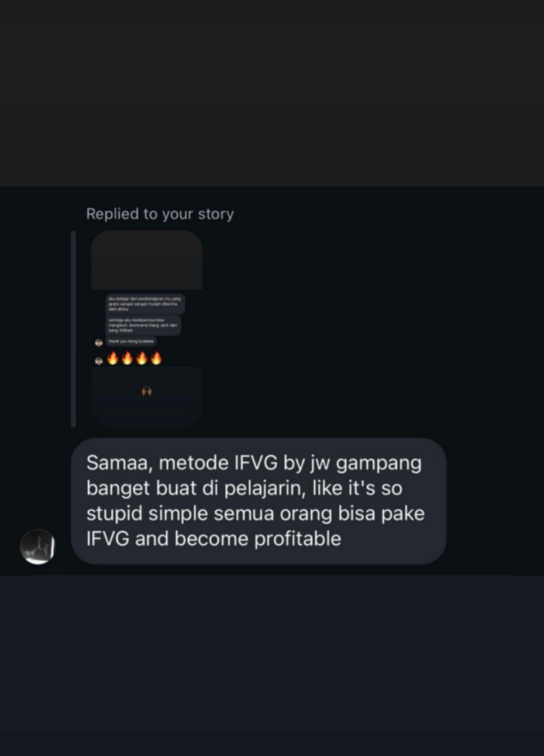Tap the third fire emoji in story preview
This screenshot has width=544, height=756.
click(142, 358)
